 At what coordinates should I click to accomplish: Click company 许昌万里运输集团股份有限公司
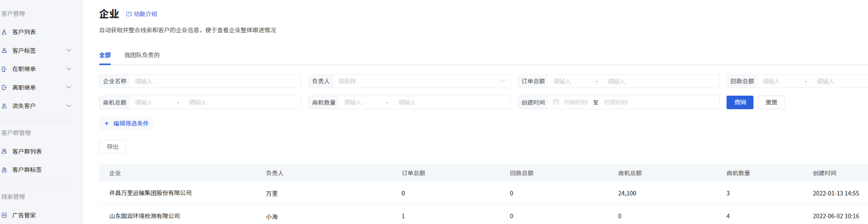coord(151,193)
